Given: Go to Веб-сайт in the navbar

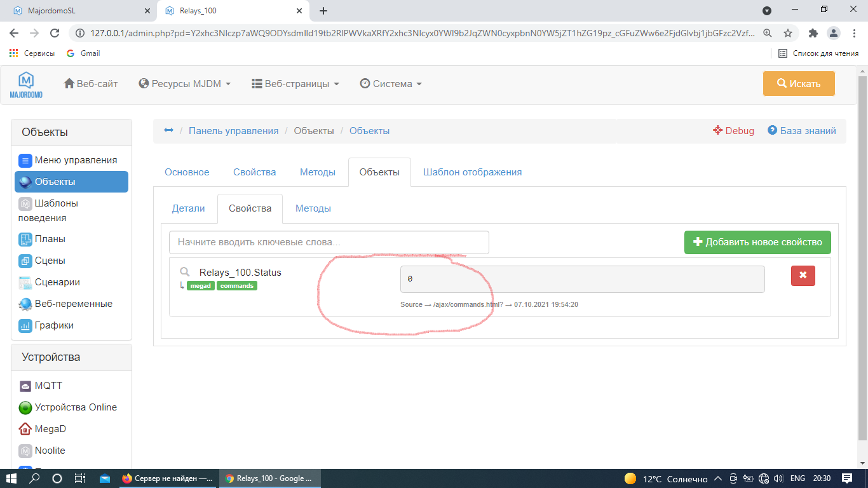Looking at the screenshot, I should tap(91, 84).
